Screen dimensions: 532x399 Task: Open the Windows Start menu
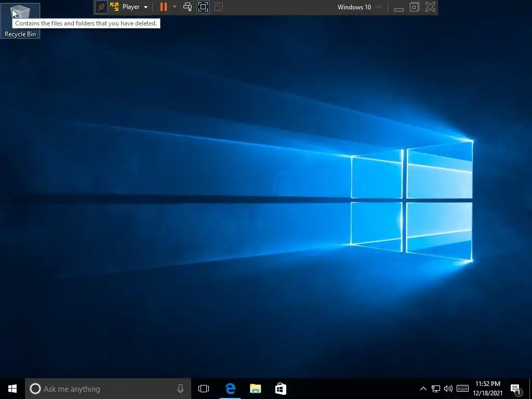pos(12,389)
